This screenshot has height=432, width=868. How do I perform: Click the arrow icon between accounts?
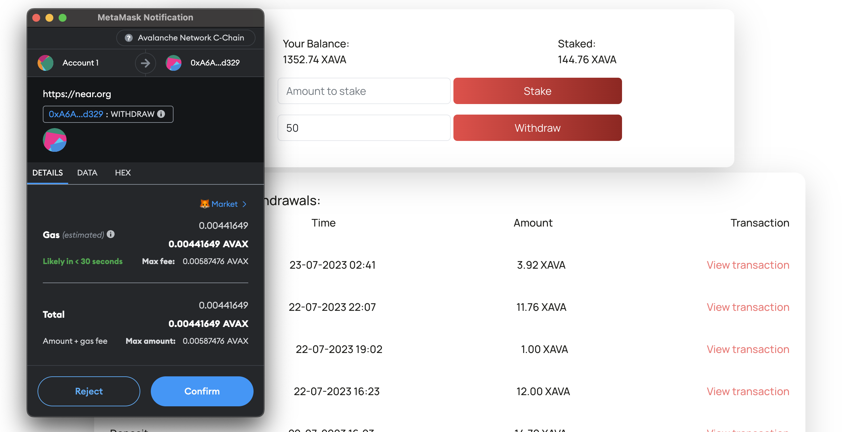145,63
